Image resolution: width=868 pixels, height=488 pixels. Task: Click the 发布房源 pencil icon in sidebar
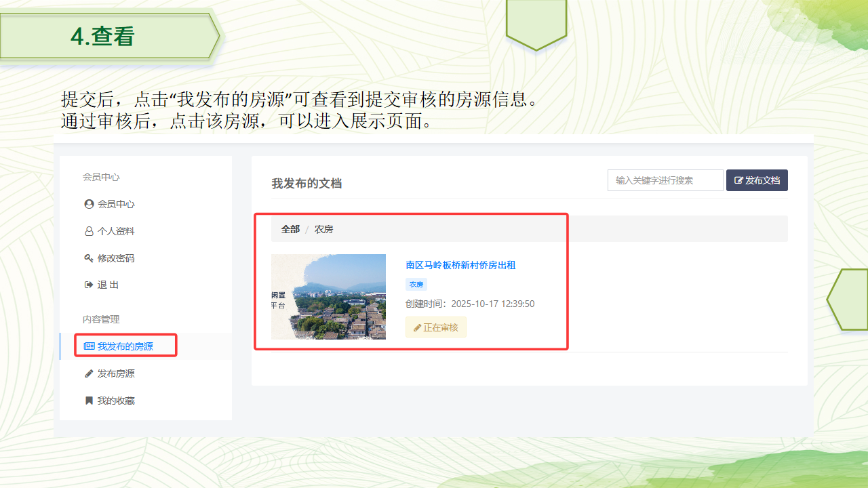pos(89,373)
